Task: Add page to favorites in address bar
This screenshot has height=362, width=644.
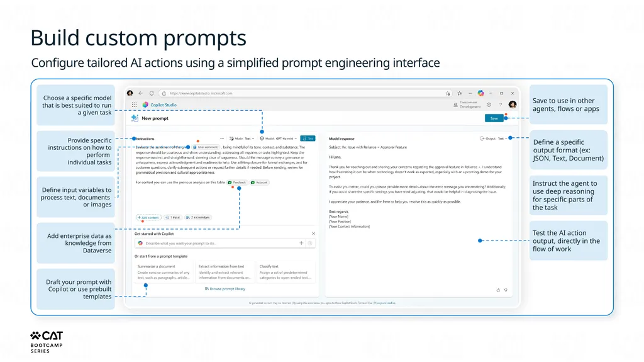Action: tap(448, 93)
